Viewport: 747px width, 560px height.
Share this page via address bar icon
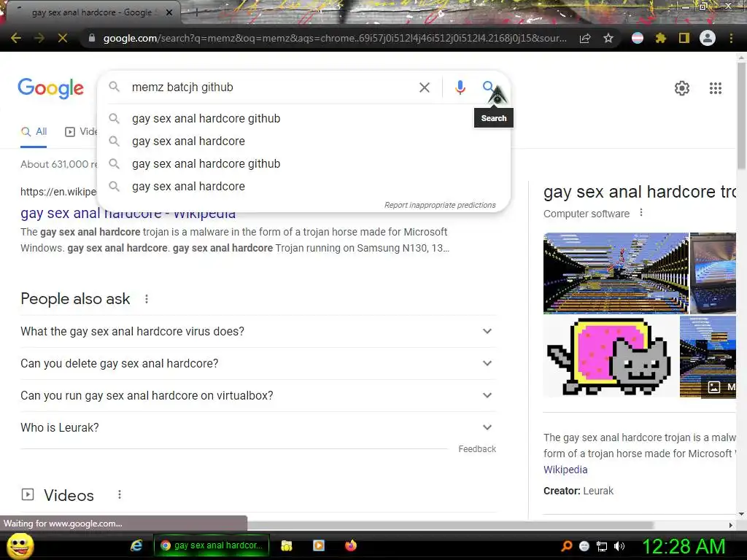(x=585, y=38)
